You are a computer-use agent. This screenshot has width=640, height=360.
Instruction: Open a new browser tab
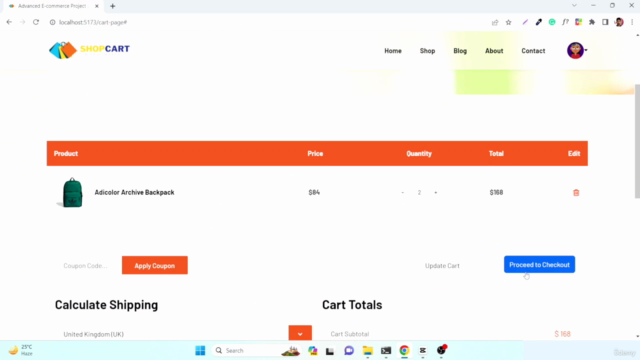click(x=113, y=6)
